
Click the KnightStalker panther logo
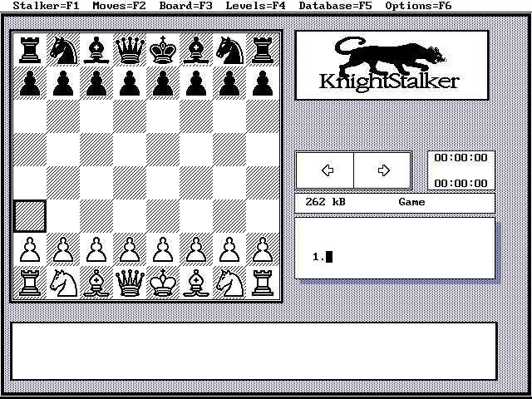pos(392,65)
